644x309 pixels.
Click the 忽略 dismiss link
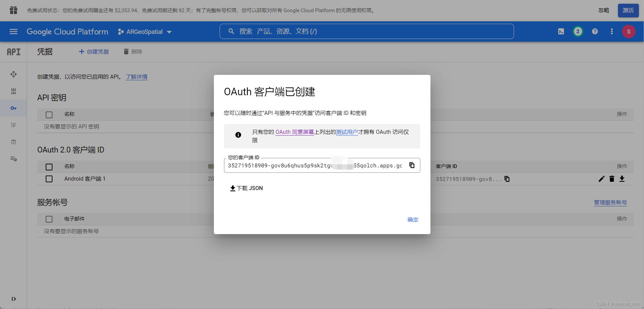[x=604, y=11]
